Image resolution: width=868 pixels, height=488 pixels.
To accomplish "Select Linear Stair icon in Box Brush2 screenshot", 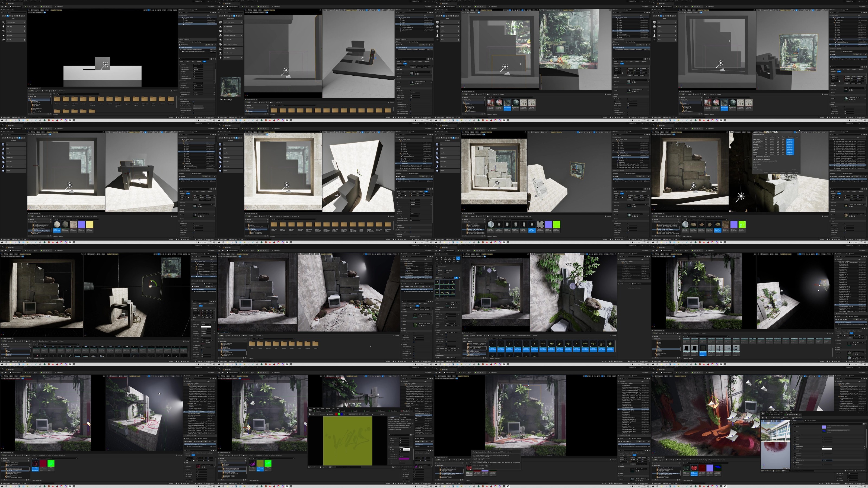I will [220, 162].
